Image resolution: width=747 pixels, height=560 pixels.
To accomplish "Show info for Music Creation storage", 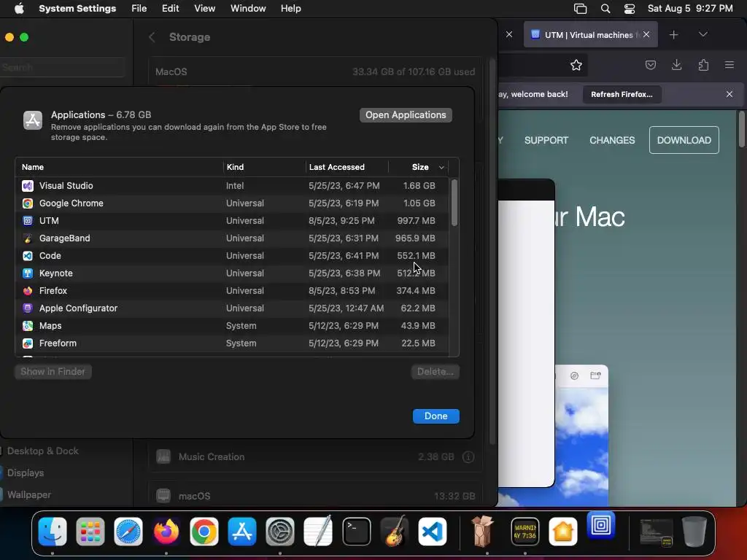I will (x=468, y=456).
